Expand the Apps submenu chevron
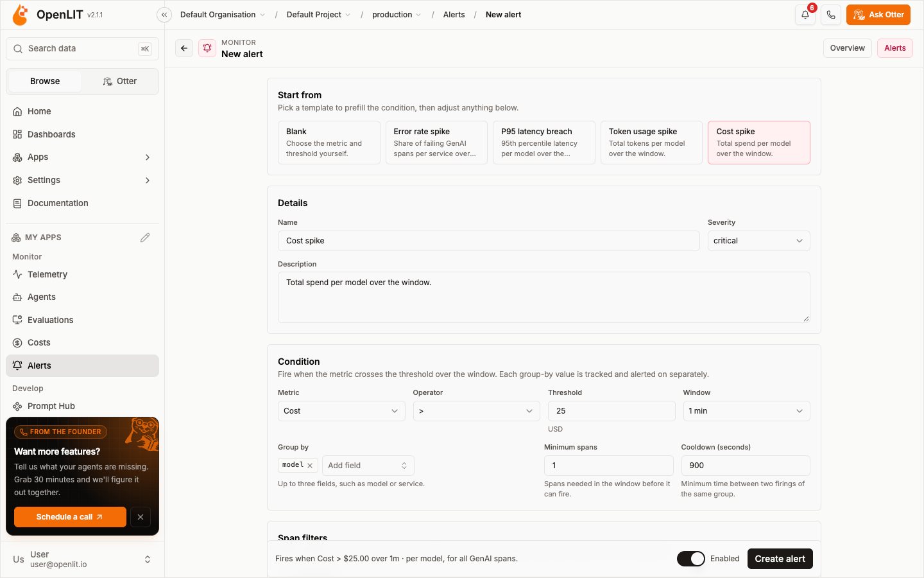 pos(148,157)
